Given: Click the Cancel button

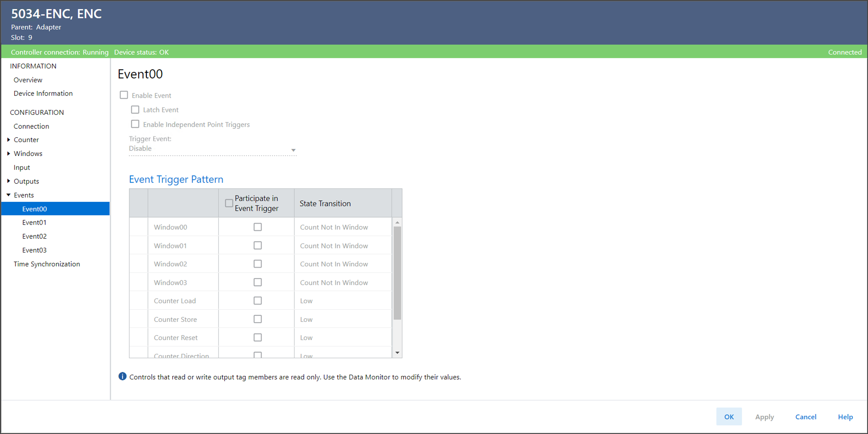Looking at the screenshot, I should [805, 417].
